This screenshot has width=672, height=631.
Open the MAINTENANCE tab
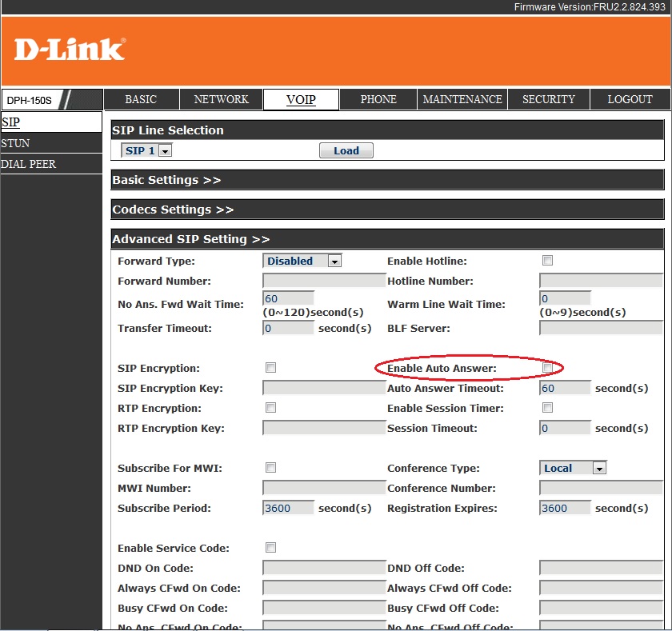pos(462,99)
